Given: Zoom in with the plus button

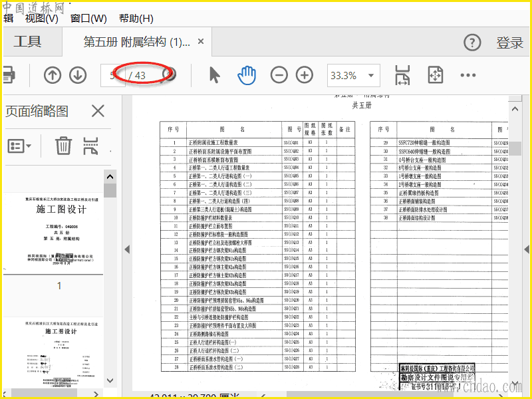Looking at the screenshot, I should click(x=305, y=75).
